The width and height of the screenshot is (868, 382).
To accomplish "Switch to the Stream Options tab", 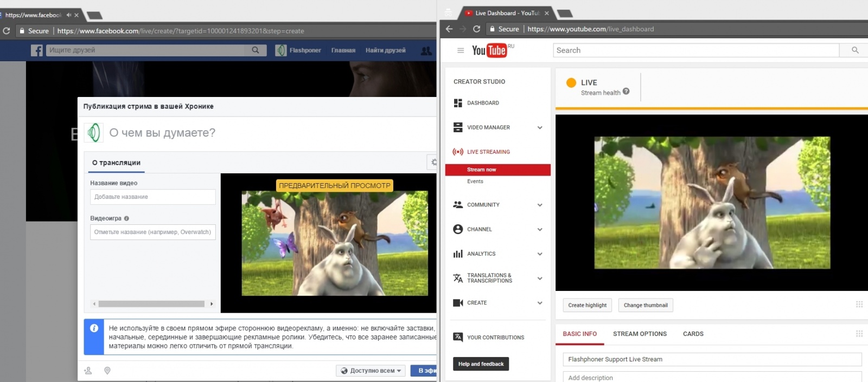I will coord(640,334).
